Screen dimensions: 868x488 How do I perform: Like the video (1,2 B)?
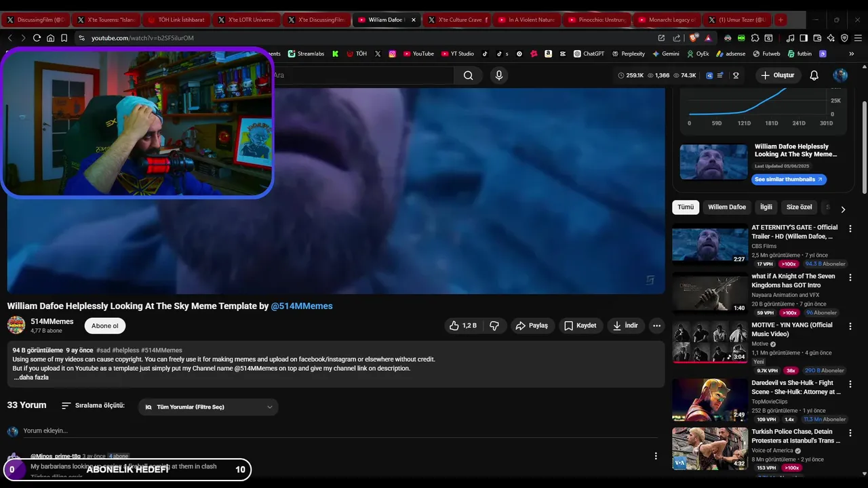(x=462, y=325)
